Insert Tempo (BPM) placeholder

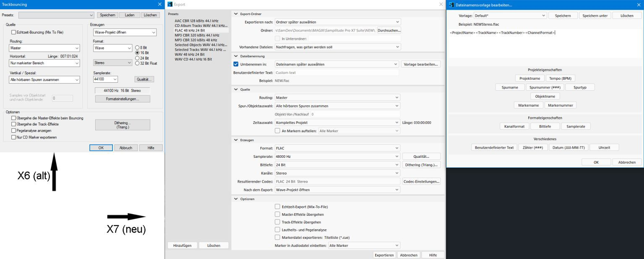(561, 78)
